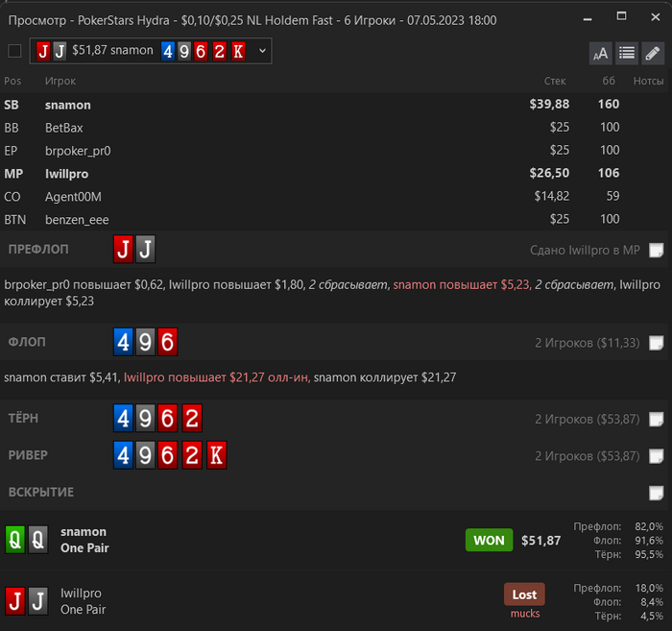The height and width of the screenshot is (631, 672).
Task: Click the red 2 card in the turn row
Action: (x=192, y=418)
